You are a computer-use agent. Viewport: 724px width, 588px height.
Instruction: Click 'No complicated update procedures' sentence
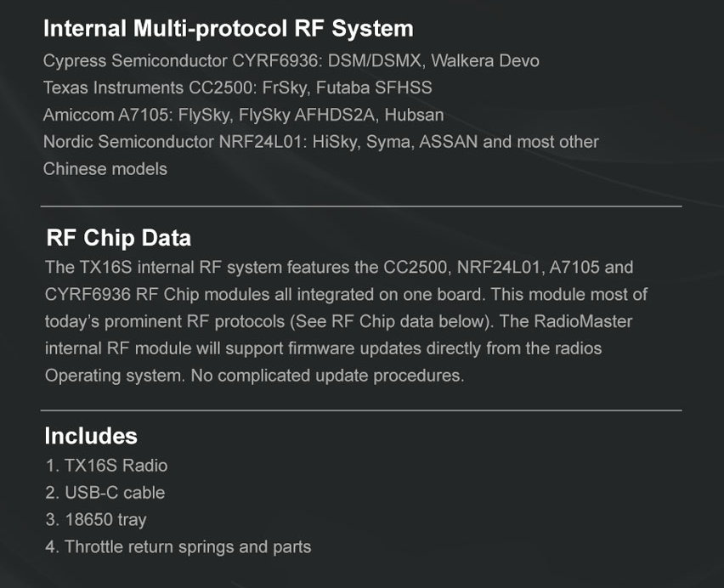327,376
